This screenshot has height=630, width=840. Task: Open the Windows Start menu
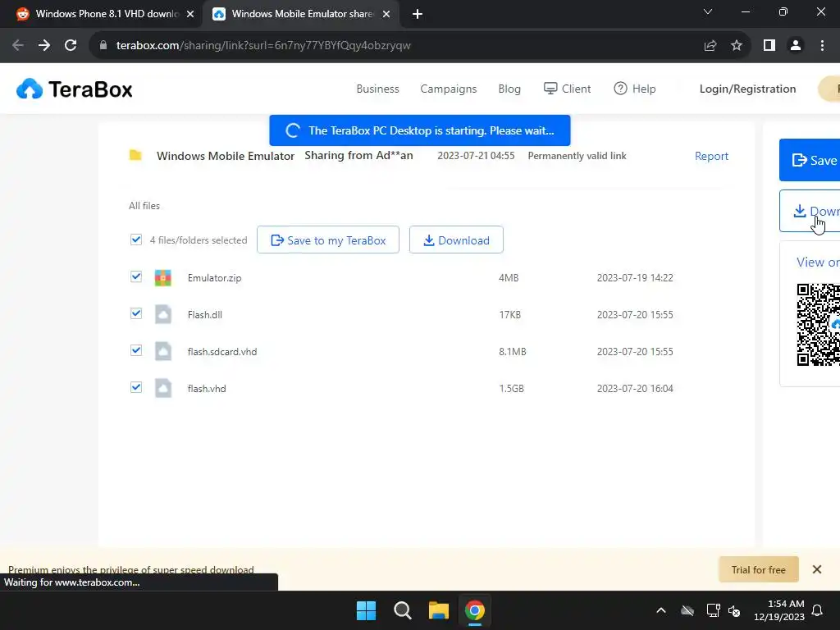(x=367, y=610)
